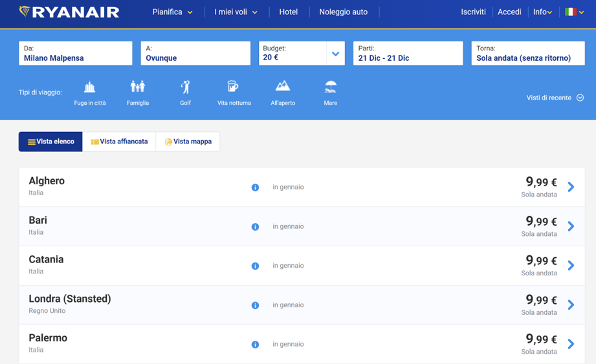Click the info icon for Londra (Stansted)
This screenshot has width=596, height=364.
pyautogui.click(x=255, y=305)
